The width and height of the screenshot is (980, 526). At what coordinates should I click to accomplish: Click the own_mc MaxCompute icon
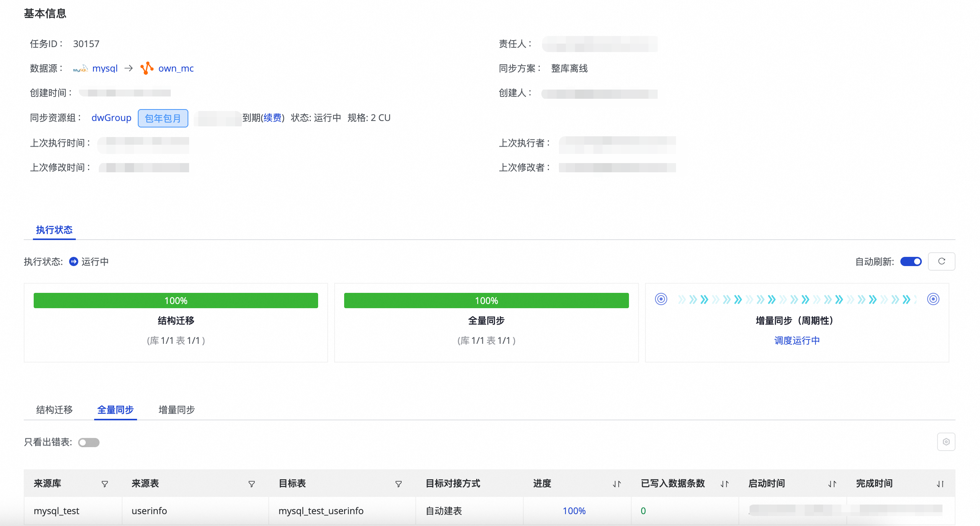pyautogui.click(x=147, y=68)
